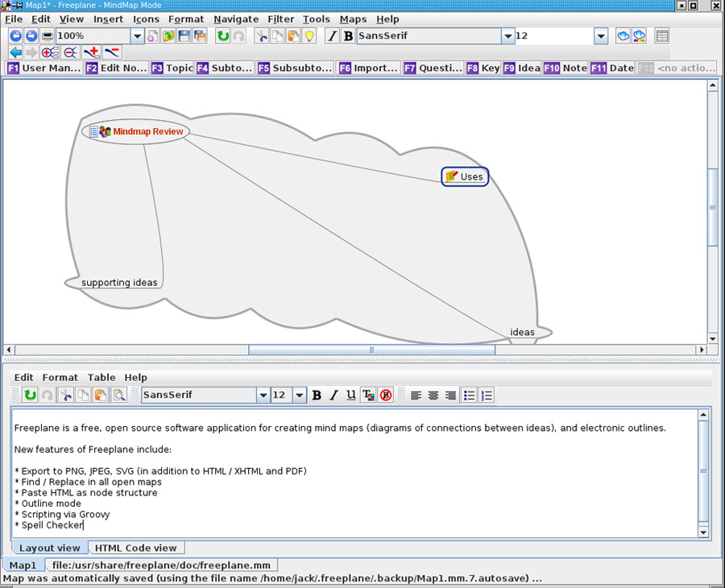Open the note editor font size dropdown

300,395
